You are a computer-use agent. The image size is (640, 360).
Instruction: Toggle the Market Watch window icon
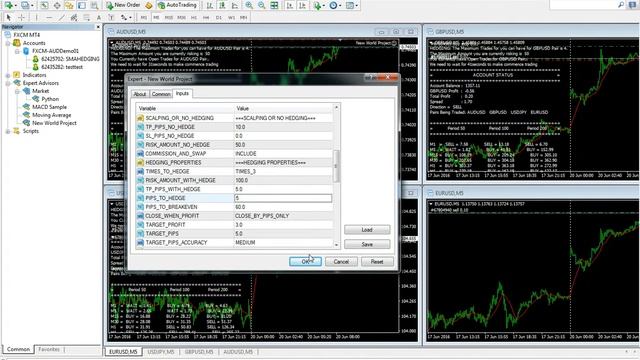[44, 5]
